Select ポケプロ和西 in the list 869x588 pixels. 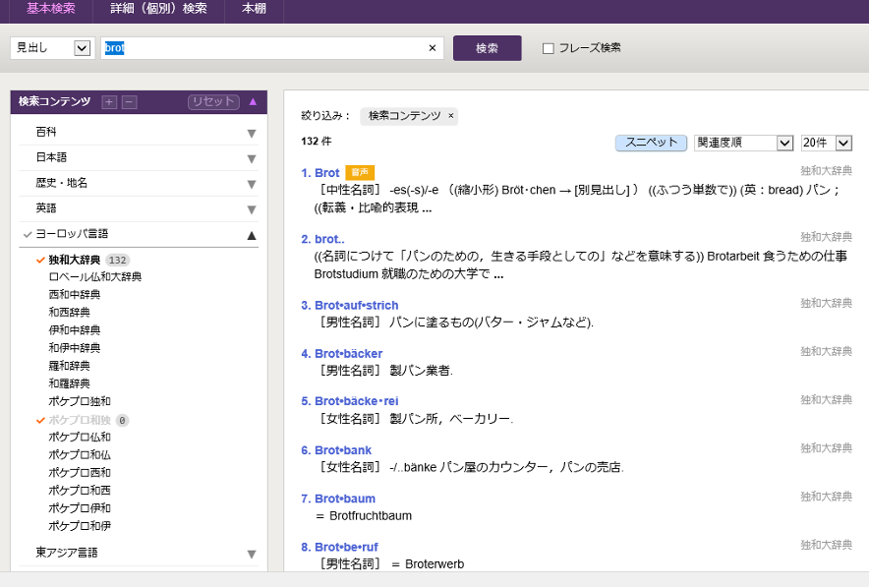point(80,491)
